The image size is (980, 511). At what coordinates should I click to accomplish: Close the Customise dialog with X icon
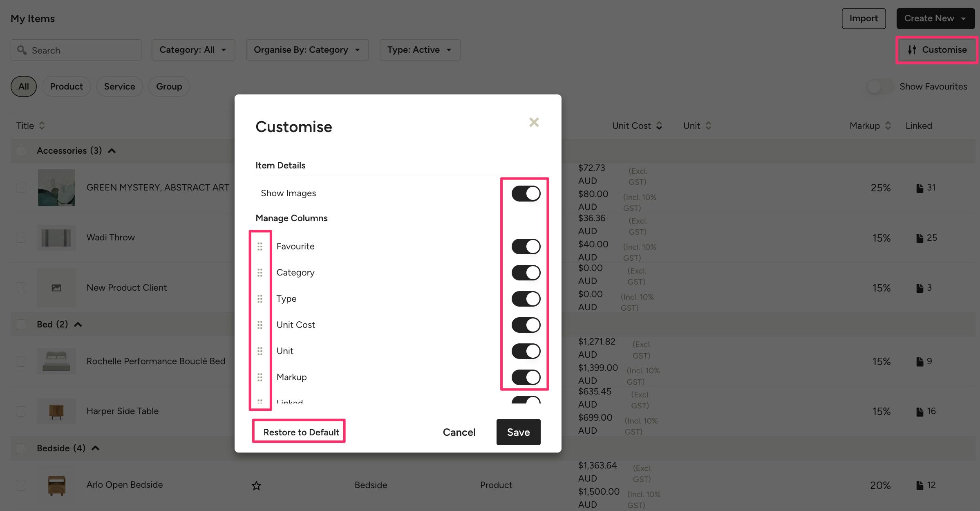tap(534, 122)
